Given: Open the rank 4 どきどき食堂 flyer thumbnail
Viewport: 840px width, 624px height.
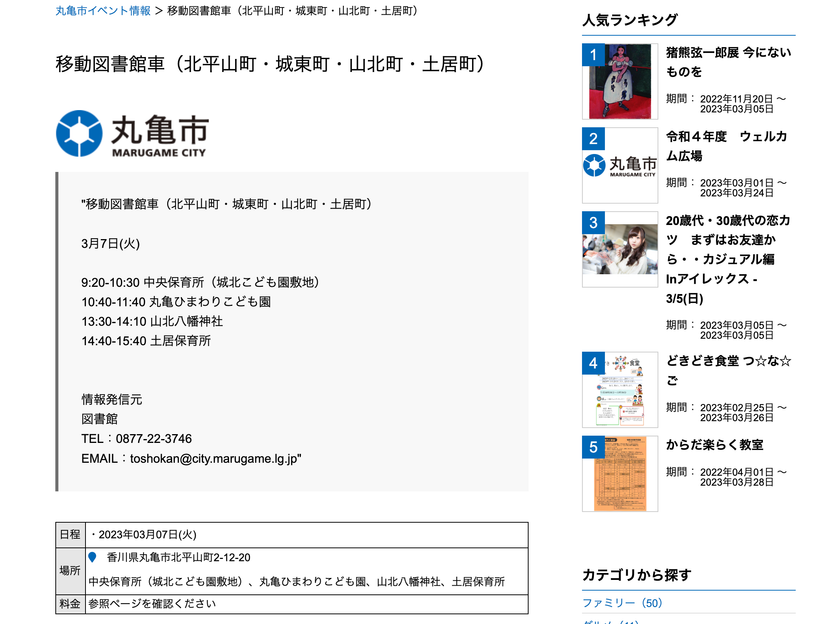Looking at the screenshot, I should (620, 390).
